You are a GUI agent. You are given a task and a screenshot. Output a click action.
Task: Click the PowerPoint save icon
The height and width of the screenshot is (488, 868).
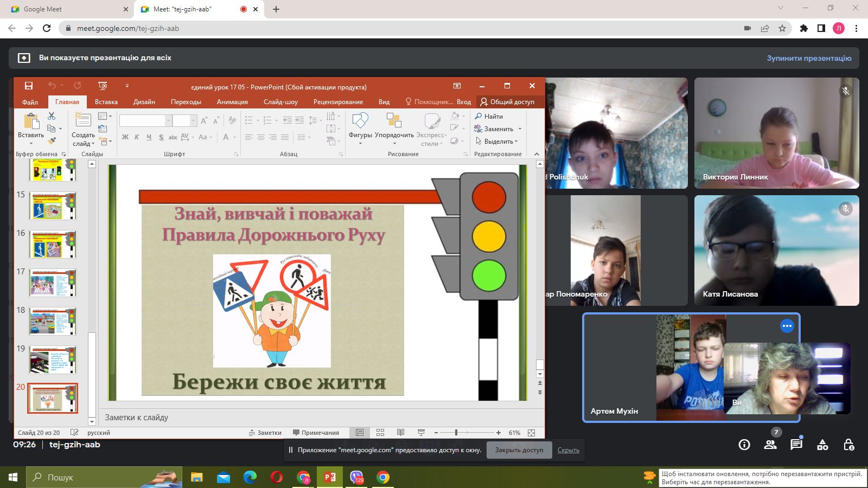click(29, 86)
